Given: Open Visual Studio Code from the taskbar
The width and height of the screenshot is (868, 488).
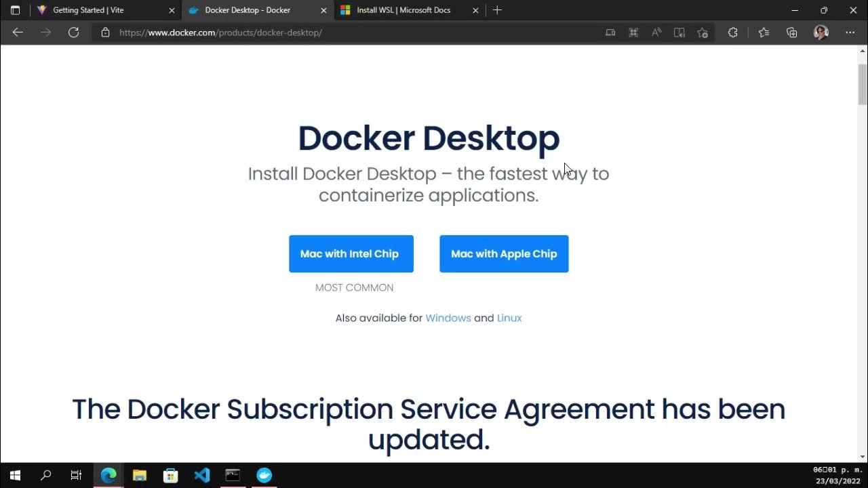Looking at the screenshot, I should click(x=202, y=475).
